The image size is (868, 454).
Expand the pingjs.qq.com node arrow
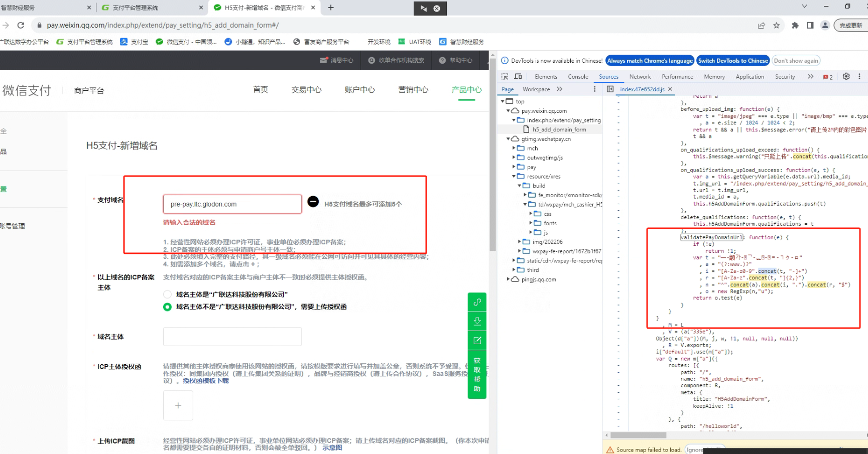point(509,279)
